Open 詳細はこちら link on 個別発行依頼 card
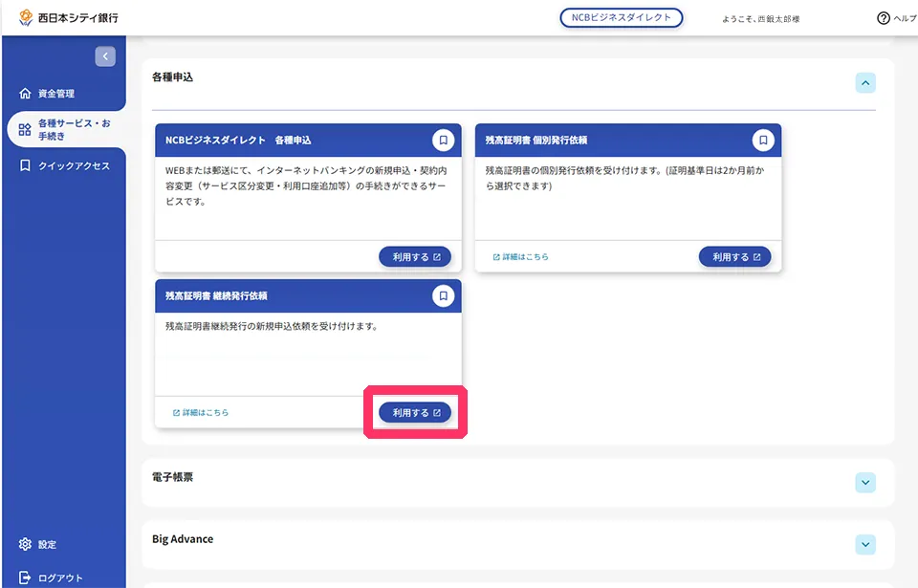Viewport: 918px width, 588px height. 520,256
